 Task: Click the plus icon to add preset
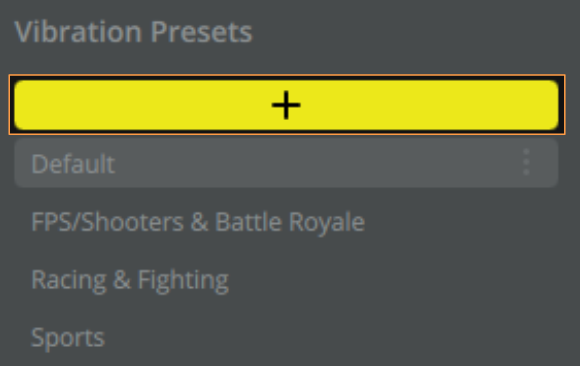(286, 105)
